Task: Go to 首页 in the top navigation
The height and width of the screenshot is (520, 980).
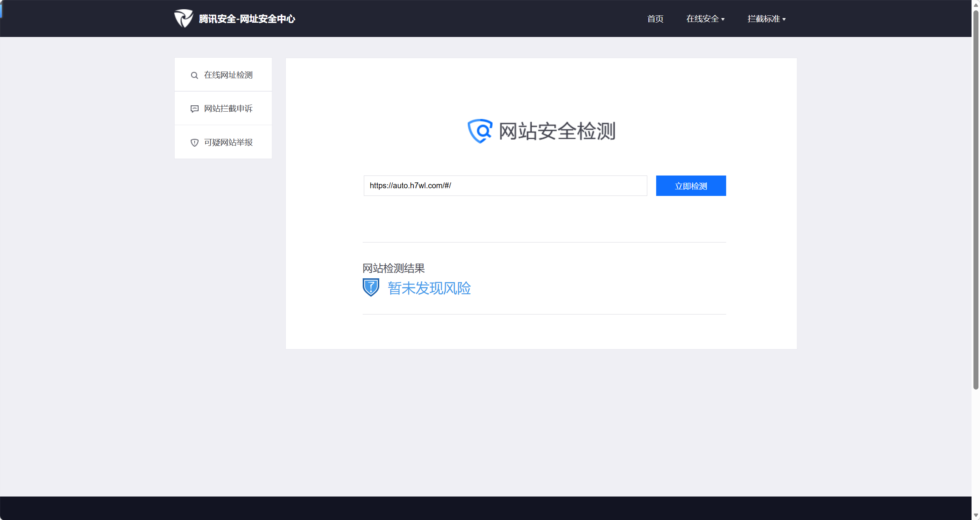Action: click(x=655, y=19)
